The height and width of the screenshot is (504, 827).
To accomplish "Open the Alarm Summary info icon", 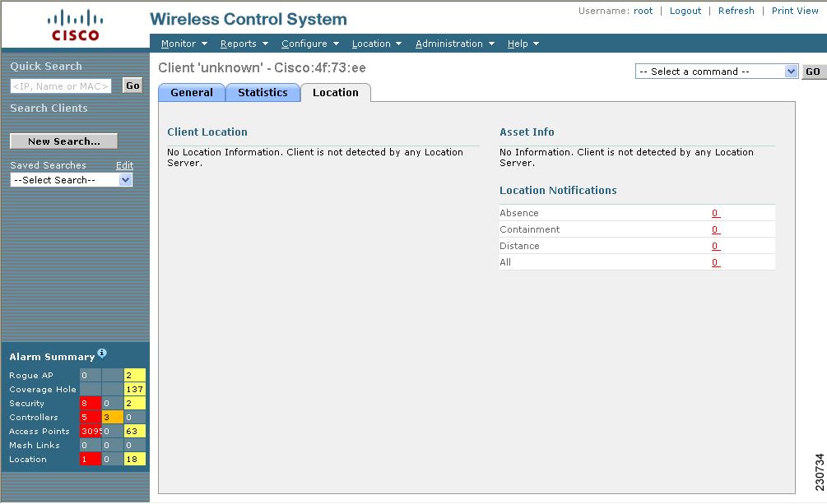I will pyautogui.click(x=102, y=353).
